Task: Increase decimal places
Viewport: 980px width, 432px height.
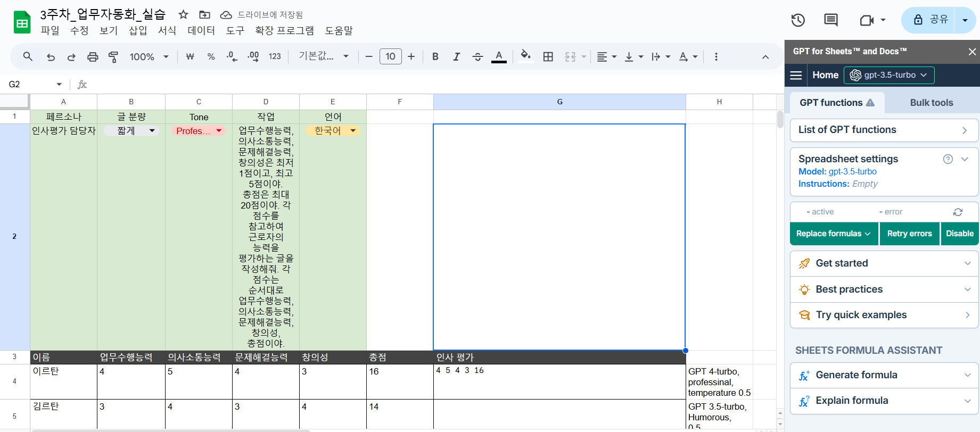Action: [253, 56]
